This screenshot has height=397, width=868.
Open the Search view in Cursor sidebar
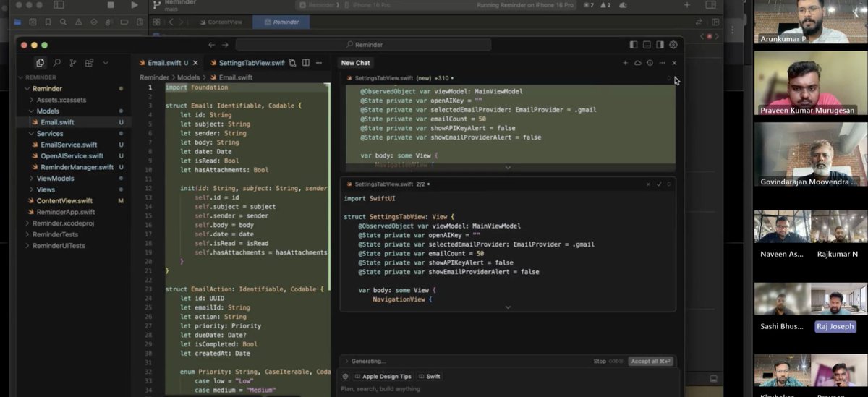click(56, 63)
